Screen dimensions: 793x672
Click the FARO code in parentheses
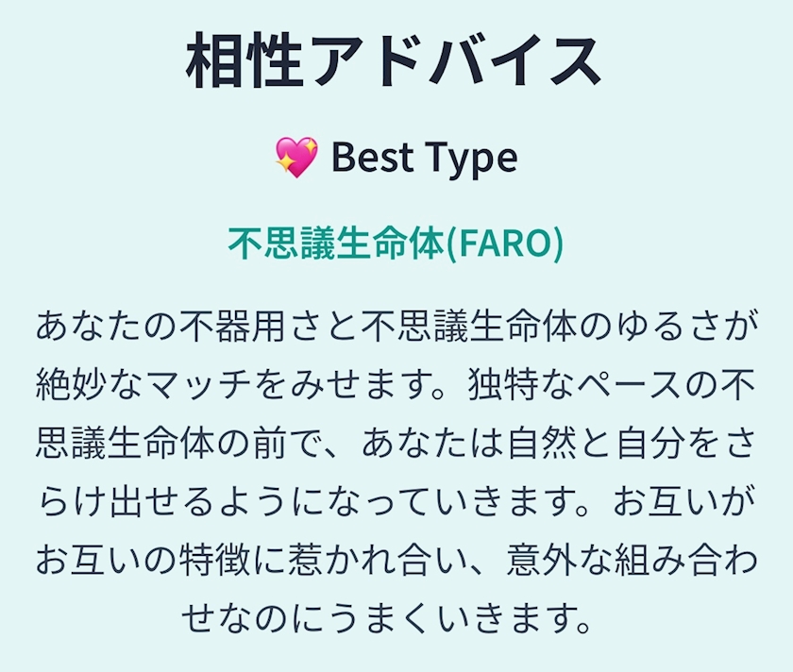(x=503, y=244)
